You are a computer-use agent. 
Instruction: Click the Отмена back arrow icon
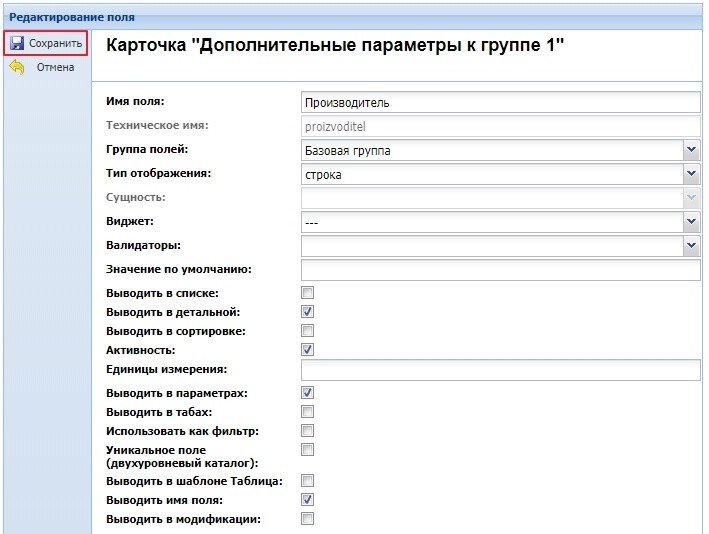click(17, 67)
